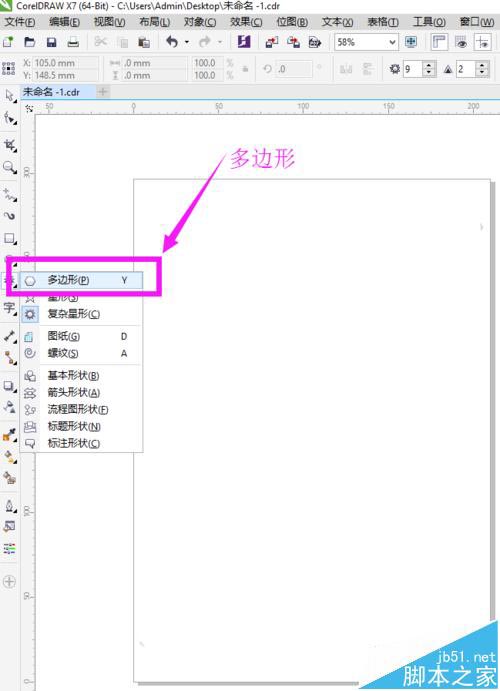Select the Artistic Media tool
The image size is (500, 691).
point(9,216)
